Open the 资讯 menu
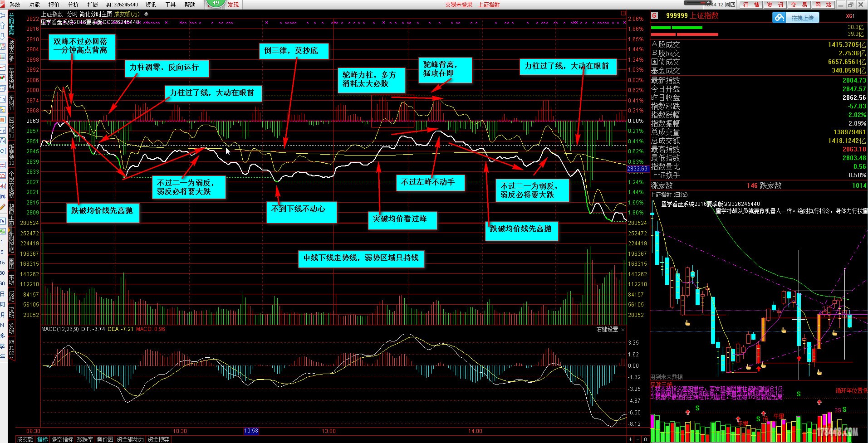 point(151,5)
